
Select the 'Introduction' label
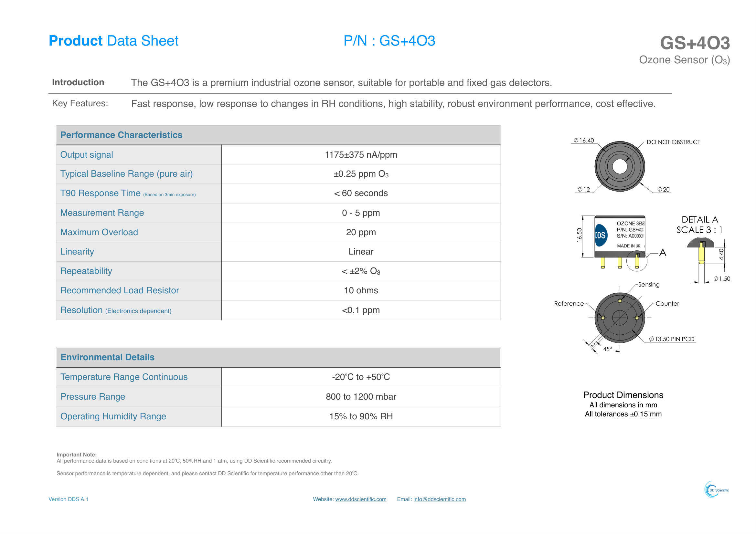(78, 82)
